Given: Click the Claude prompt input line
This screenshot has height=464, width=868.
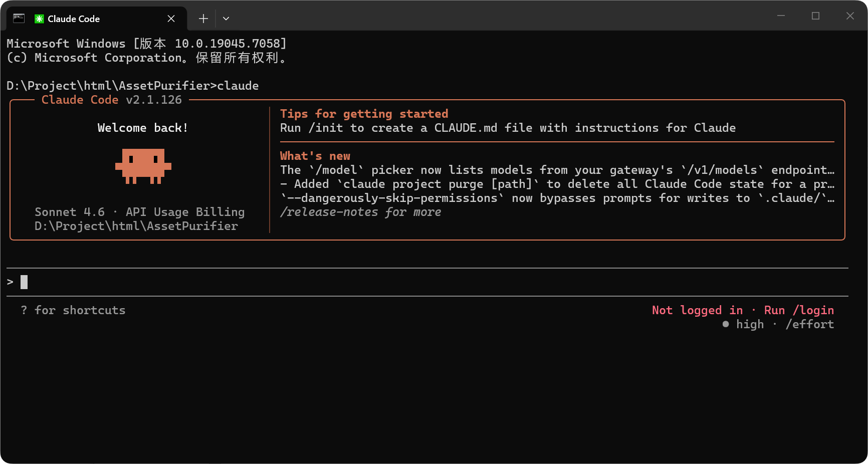Looking at the screenshot, I should [x=427, y=282].
